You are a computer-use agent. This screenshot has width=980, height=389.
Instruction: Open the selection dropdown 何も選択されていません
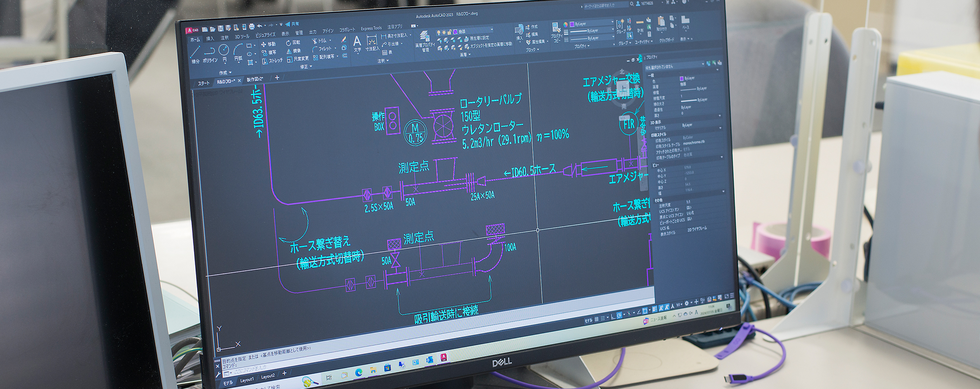(x=675, y=65)
